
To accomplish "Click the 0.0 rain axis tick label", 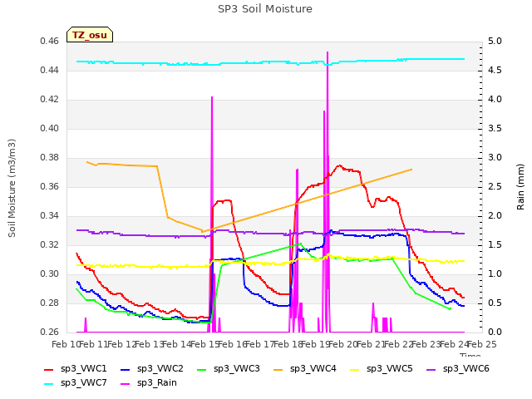I will [x=495, y=332].
